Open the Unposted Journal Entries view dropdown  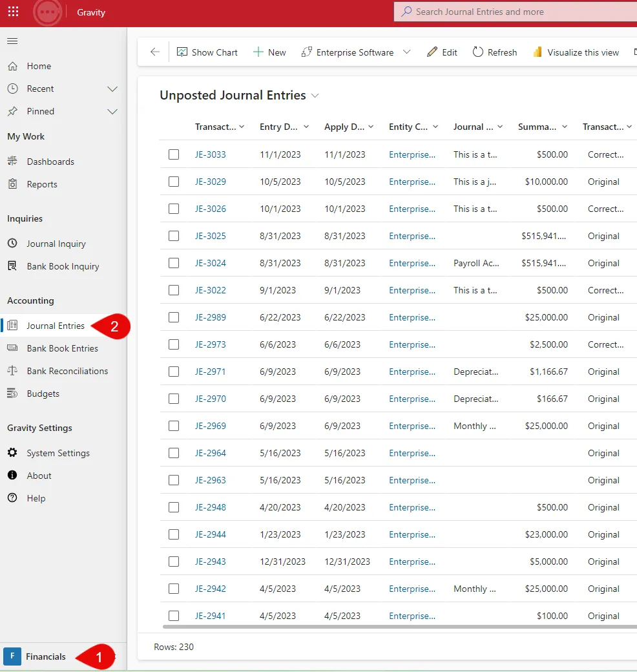coord(315,96)
